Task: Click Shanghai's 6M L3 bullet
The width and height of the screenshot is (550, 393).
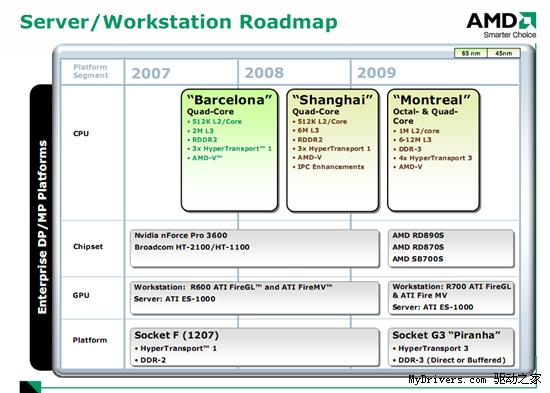Action: tap(306, 131)
